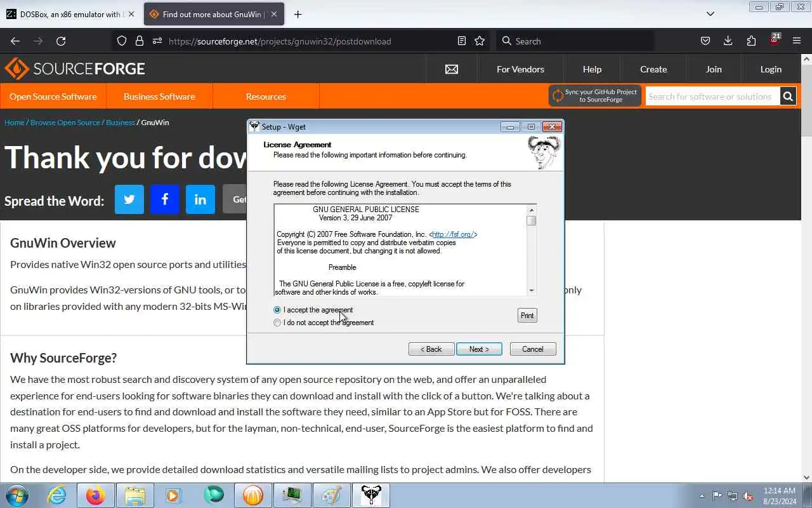Open the Help menu on SourceForge

point(592,69)
